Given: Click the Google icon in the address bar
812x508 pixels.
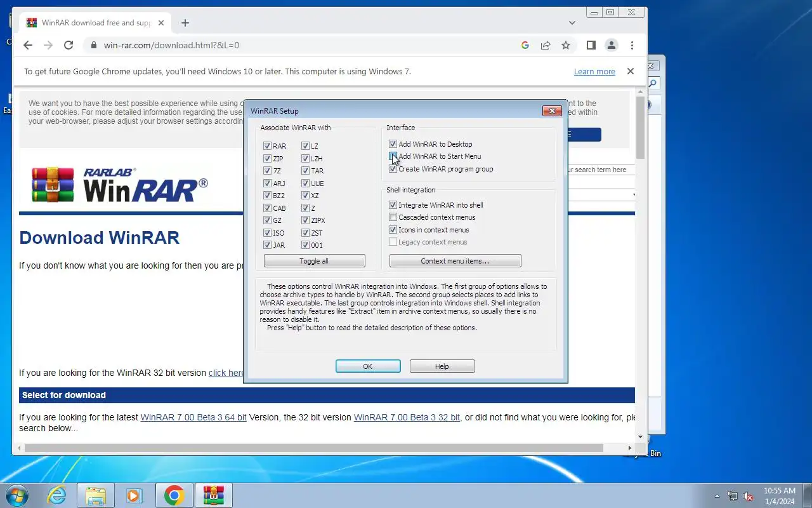Looking at the screenshot, I should (525, 45).
